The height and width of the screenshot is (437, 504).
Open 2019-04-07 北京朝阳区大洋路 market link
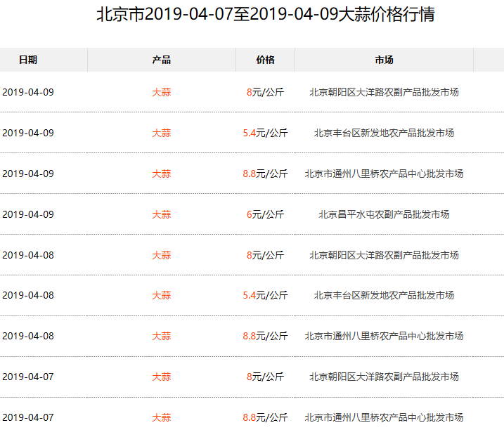(384, 377)
